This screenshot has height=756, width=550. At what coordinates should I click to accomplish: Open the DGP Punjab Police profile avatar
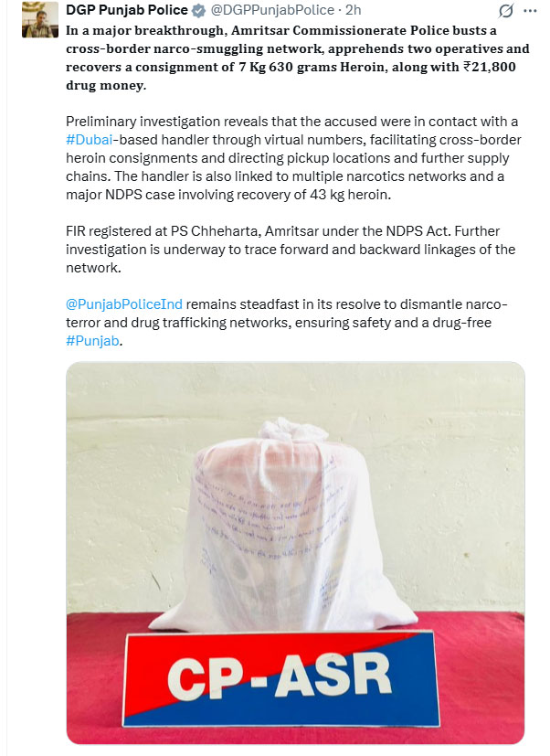(40, 20)
